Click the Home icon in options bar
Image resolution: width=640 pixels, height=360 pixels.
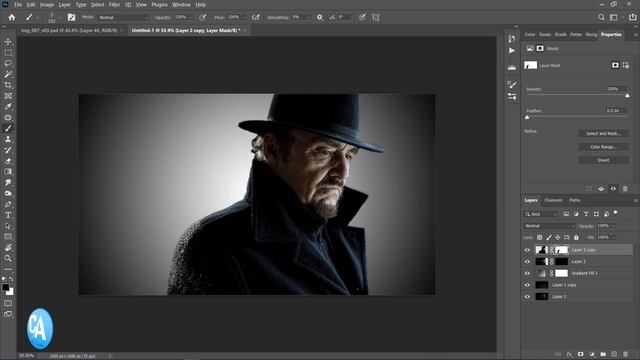pos(12,17)
